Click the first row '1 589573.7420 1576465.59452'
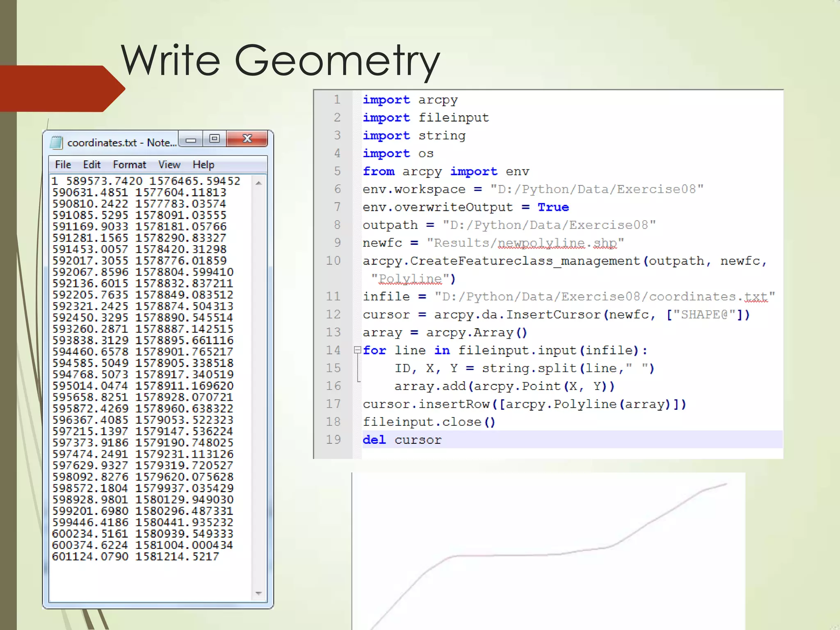Screen dimensions: 840x630 click(x=146, y=181)
